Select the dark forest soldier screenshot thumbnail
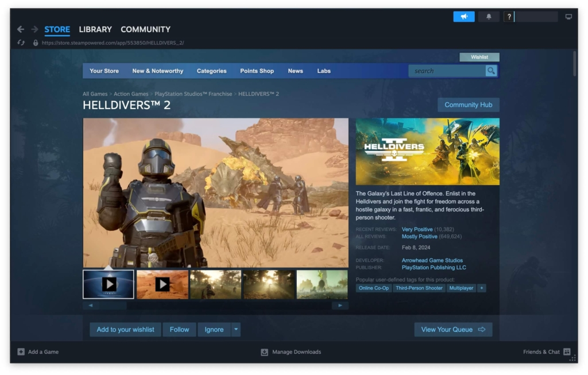Screen dimensions: 588x375 coord(216,284)
